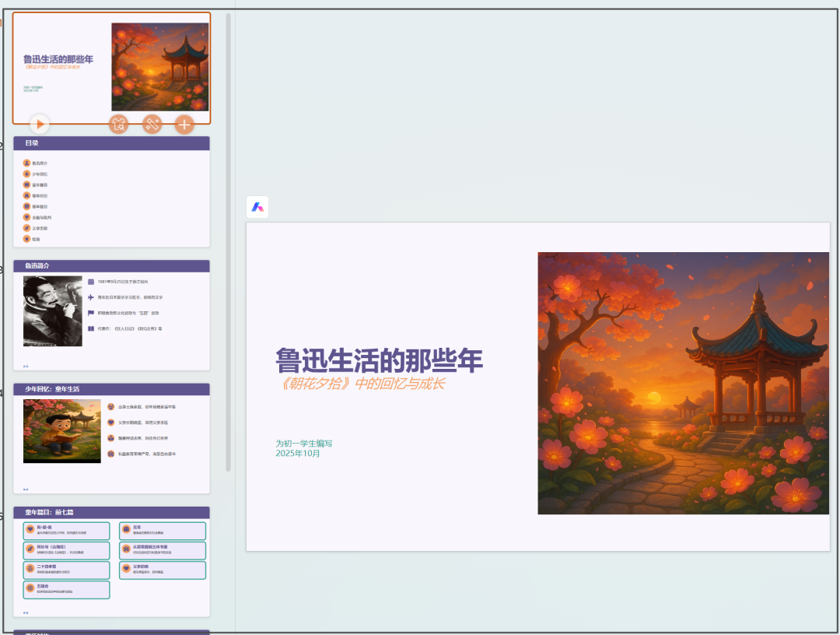Click the floating "A" logo beside the canvas
The width and height of the screenshot is (840, 635).
click(x=257, y=208)
